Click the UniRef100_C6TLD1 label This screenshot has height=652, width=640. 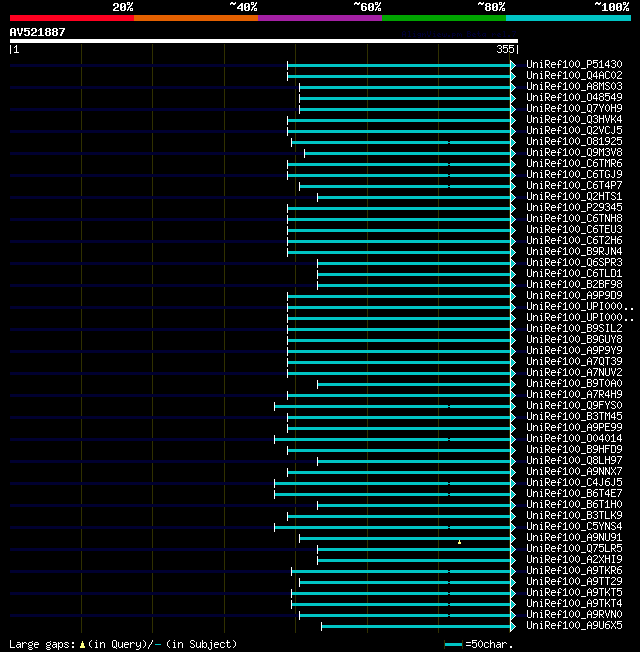(x=574, y=274)
